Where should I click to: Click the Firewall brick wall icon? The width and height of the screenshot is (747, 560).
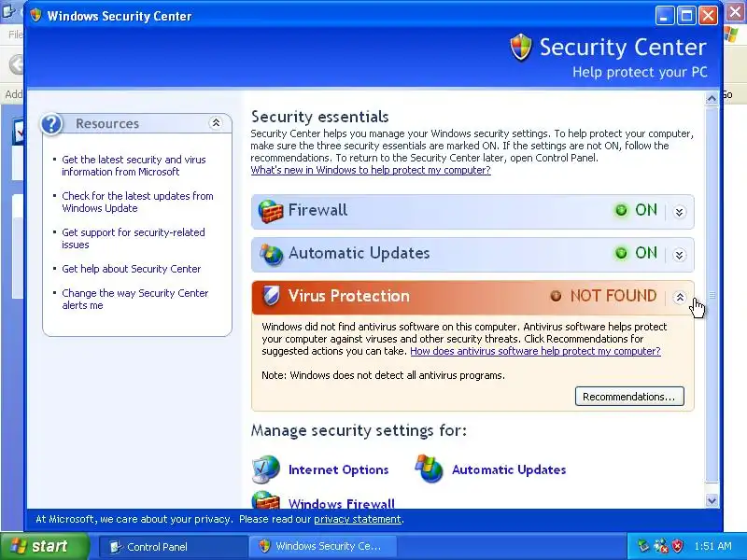(x=270, y=211)
